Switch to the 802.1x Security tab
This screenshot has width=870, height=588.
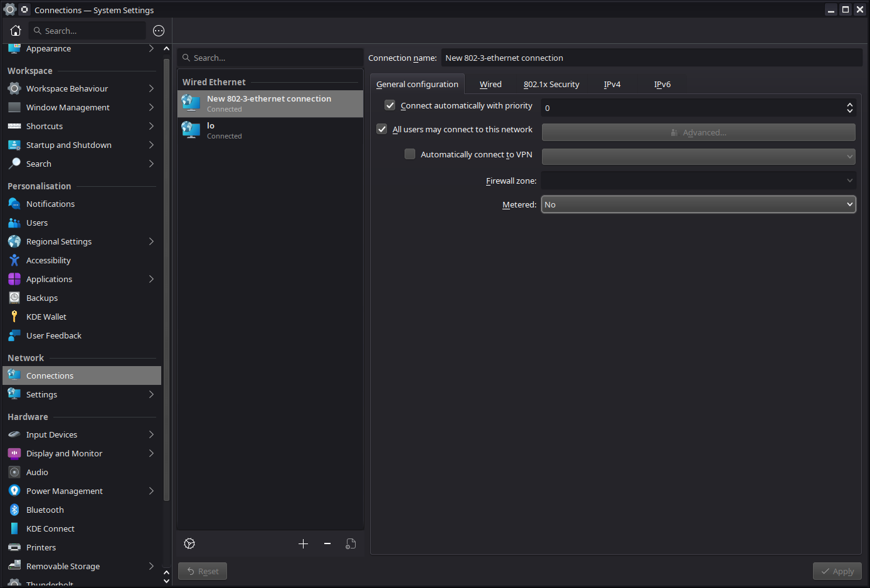(551, 84)
